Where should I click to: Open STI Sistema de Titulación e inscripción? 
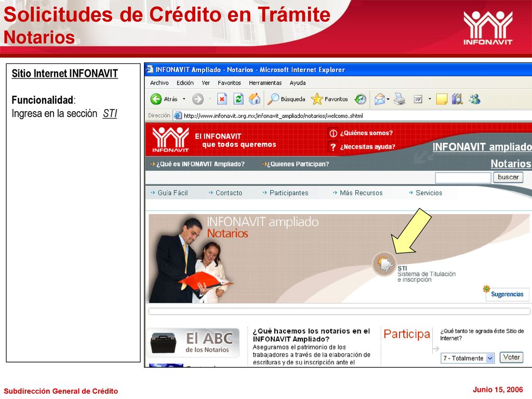coord(427,274)
